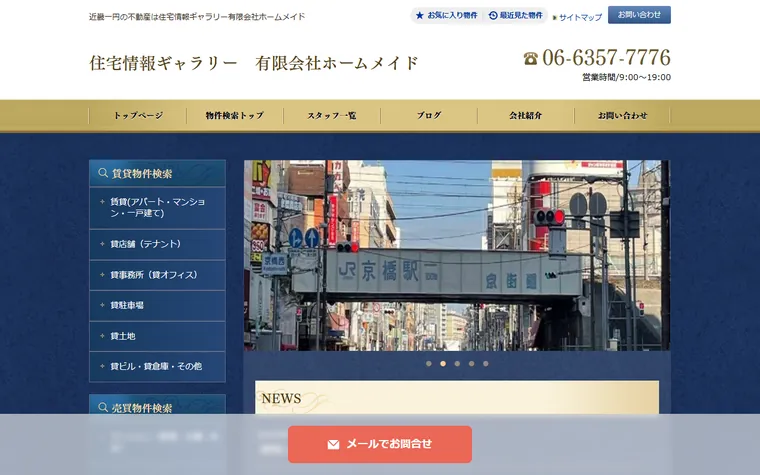Click the 賃貸物件検索 header text

[142, 174]
